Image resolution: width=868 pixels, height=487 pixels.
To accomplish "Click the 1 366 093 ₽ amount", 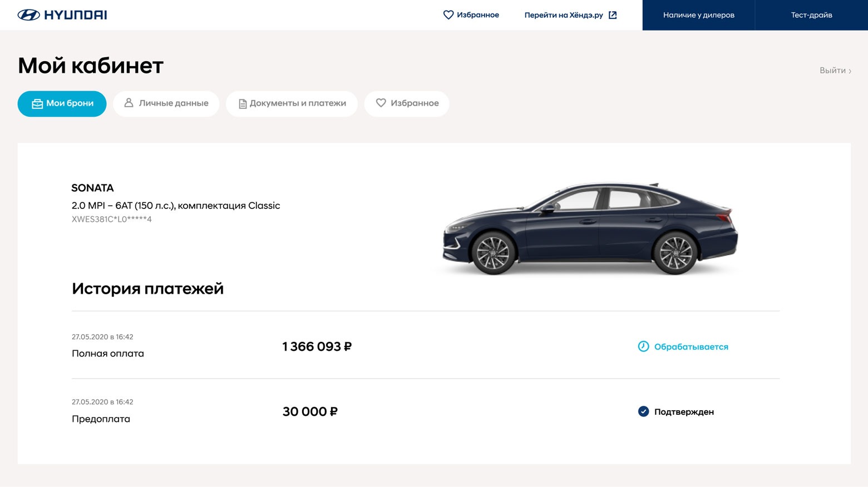I will [x=317, y=346].
